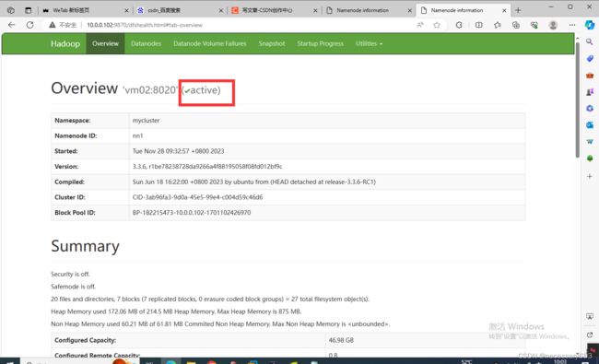Click the address bar URL field
Image resolution: width=599 pixels, height=364 pixels.
pyautogui.click(x=145, y=25)
